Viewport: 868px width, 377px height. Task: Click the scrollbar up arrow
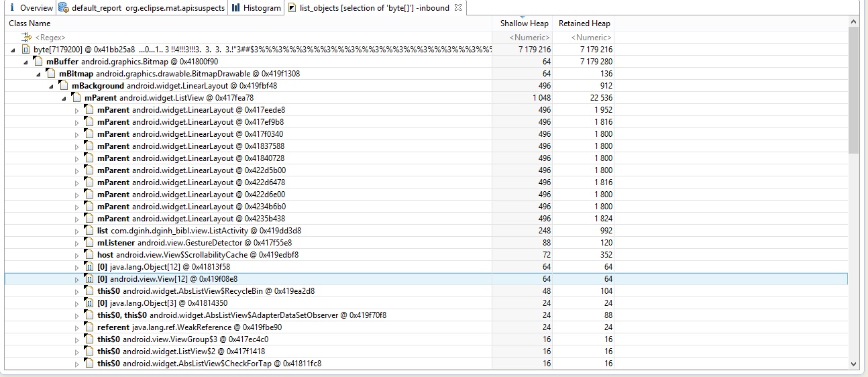point(853,22)
